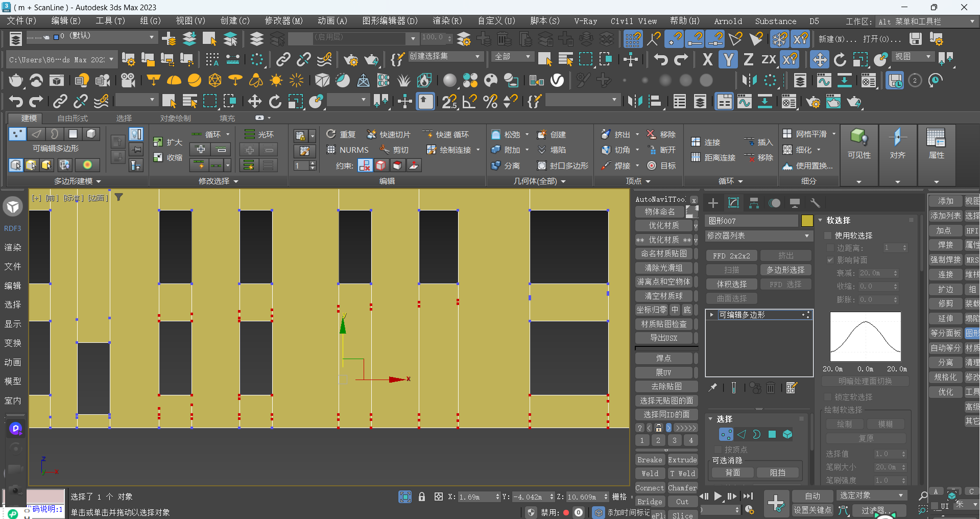Click Remove modifier trash icon
This screenshot has height=519, width=980.
point(771,388)
